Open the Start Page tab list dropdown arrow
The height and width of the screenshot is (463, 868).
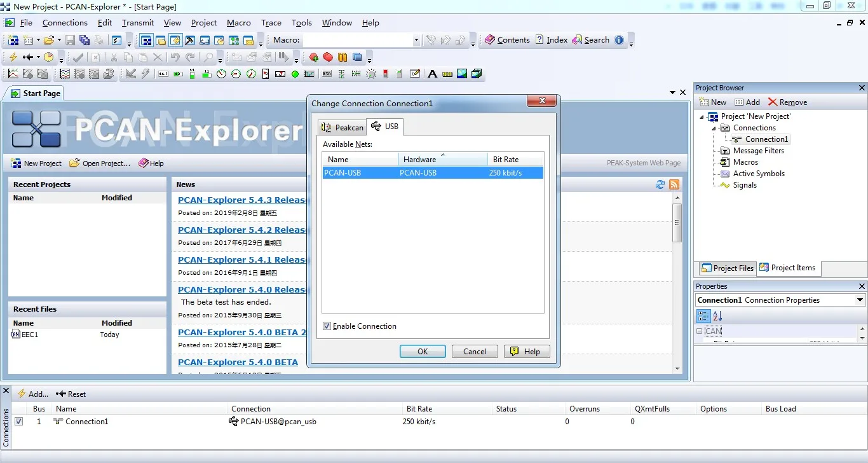click(x=673, y=93)
